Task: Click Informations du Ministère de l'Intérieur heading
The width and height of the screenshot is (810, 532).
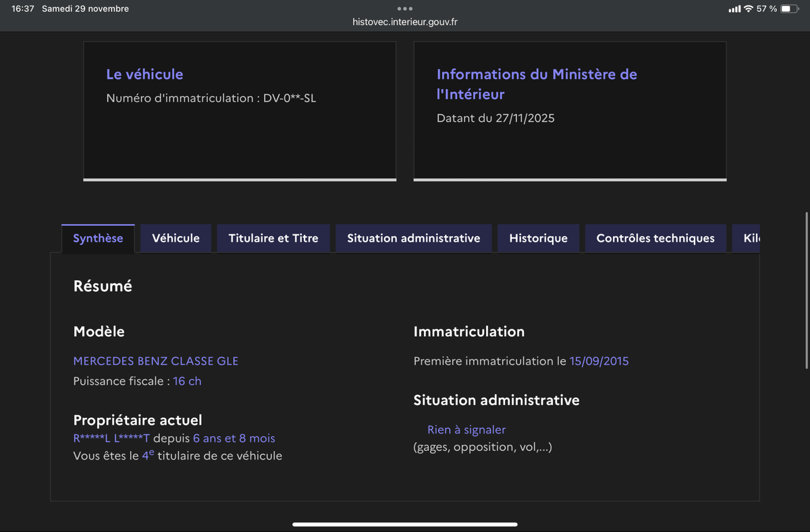Action: coord(537,84)
